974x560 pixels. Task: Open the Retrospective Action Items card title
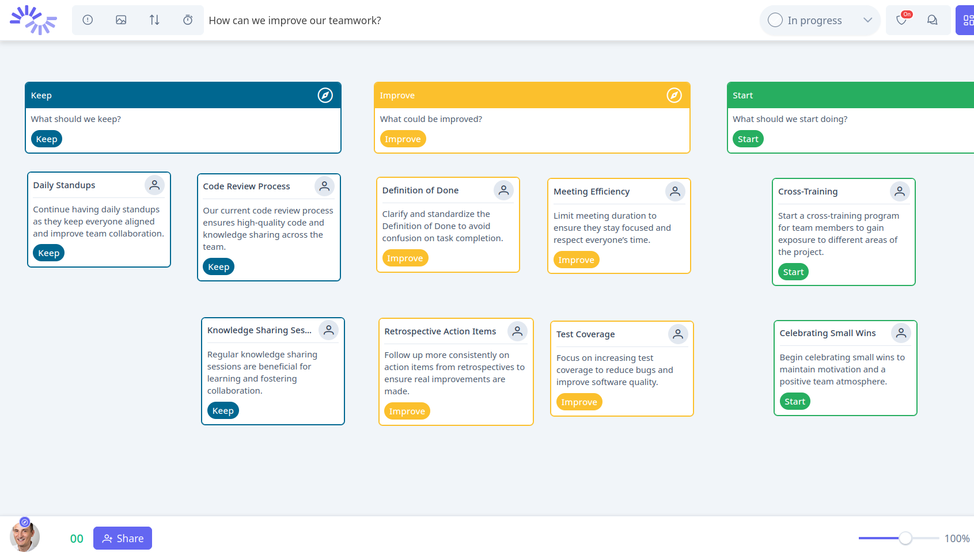pyautogui.click(x=440, y=332)
